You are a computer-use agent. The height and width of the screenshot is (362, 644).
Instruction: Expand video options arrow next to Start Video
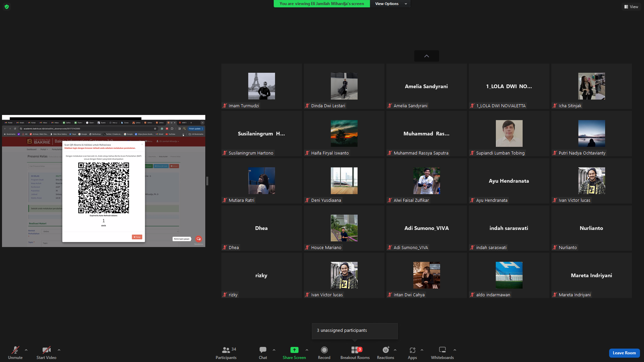59,350
